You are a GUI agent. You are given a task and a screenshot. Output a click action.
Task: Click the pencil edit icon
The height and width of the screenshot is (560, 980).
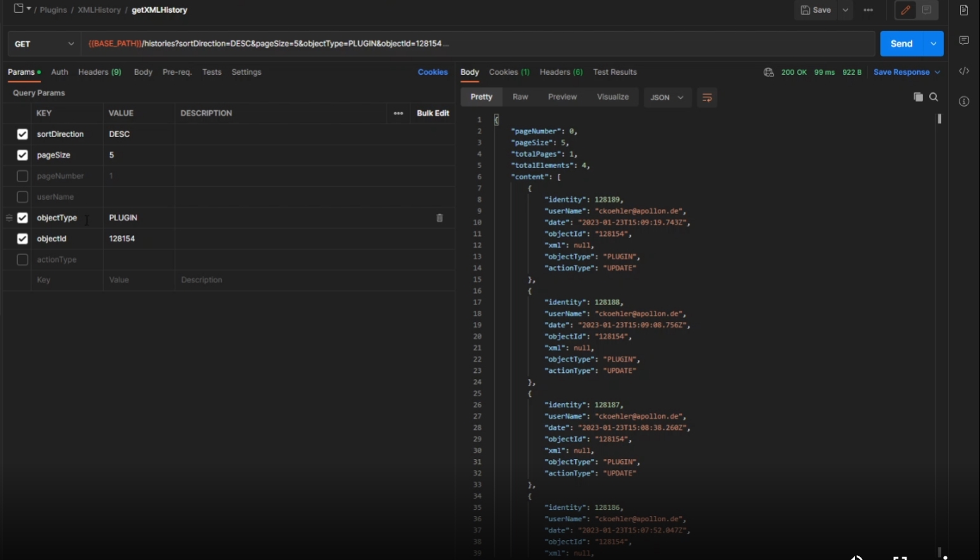(x=905, y=11)
